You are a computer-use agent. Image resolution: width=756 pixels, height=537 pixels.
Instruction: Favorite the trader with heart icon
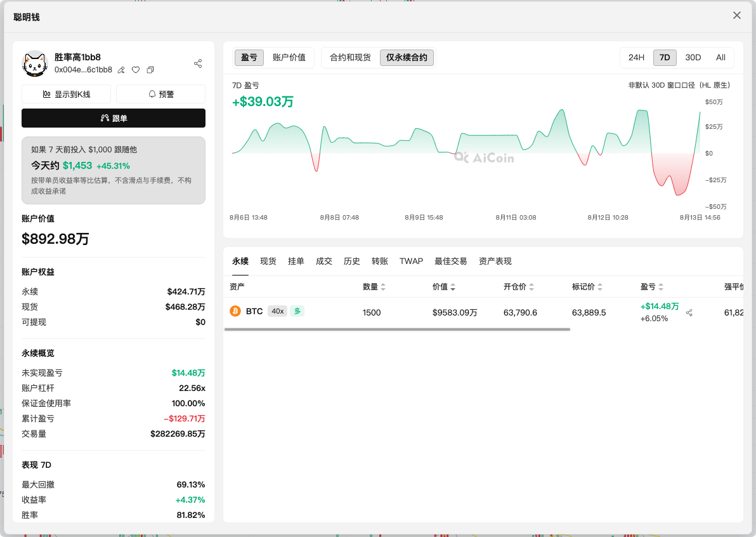136,70
